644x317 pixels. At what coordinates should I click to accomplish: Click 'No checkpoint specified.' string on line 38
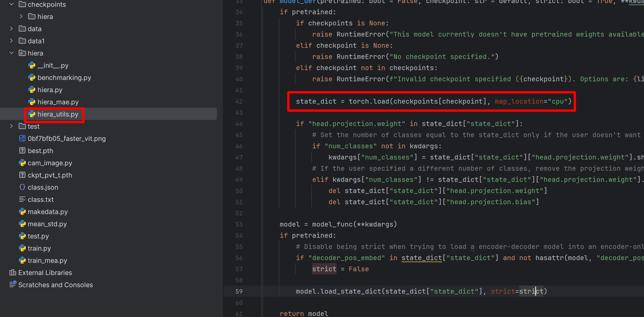(442, 57)
